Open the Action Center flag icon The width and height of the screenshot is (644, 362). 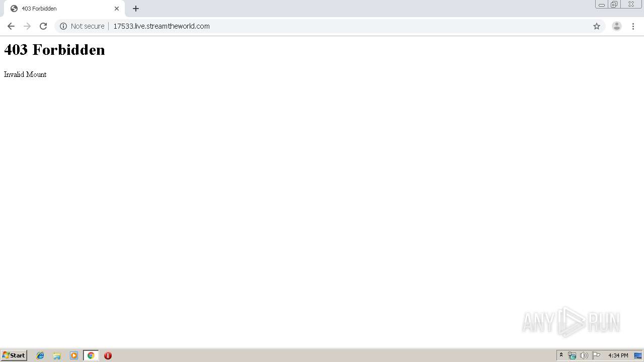pos(596,355)
